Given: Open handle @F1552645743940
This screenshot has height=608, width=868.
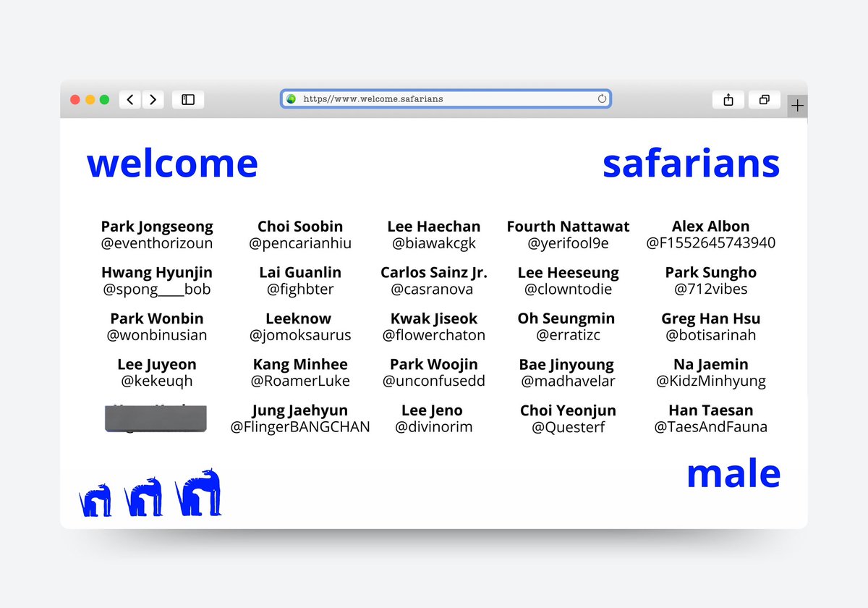Looking at the screenshot, I should [711, 243].
